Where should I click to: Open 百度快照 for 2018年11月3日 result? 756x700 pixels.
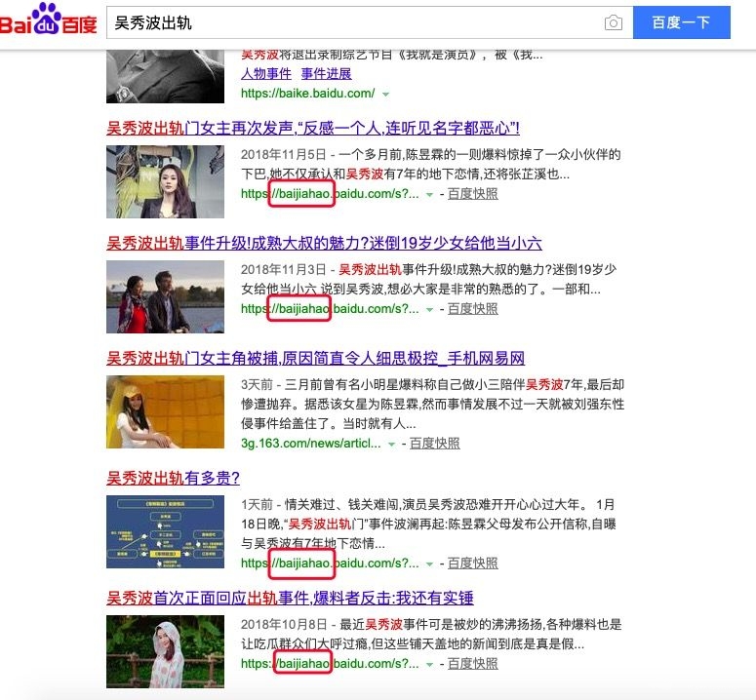pyautogui.click(x=473, y=309)
